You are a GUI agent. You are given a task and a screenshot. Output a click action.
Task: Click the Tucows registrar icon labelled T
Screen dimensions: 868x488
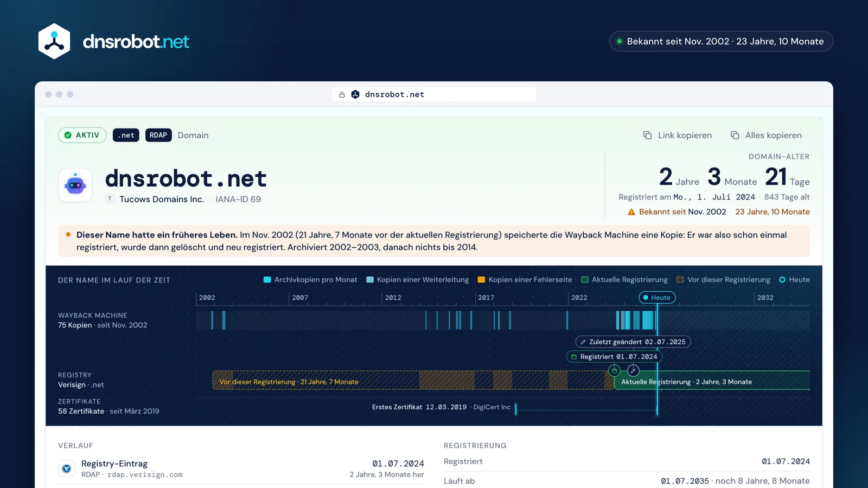pos(110,199)
